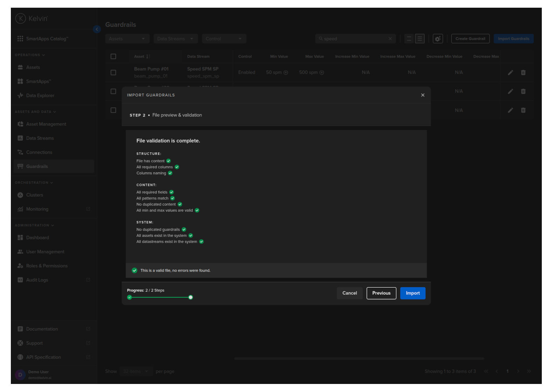Viewport: 553px width, 392px height.
Task: Click the delete trash icon for Beam Pump #01
Action: 523,72
